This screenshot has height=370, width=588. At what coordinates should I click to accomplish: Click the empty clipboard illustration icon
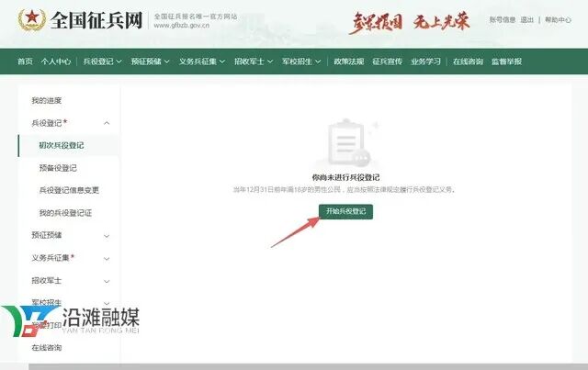345,144
